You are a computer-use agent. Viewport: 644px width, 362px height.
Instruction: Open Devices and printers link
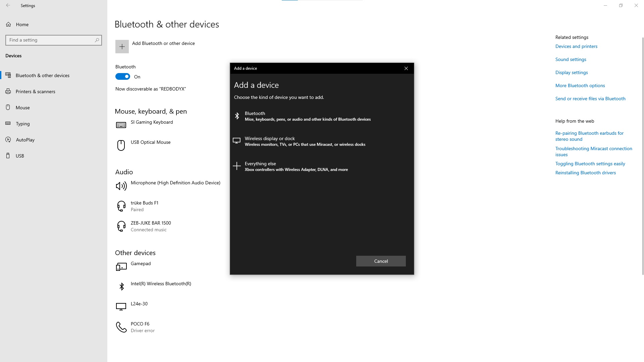click(x=576, y=47)
